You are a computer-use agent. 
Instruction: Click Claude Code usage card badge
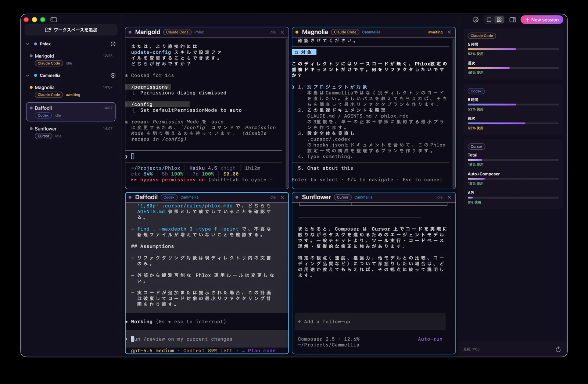click(482, 36)
